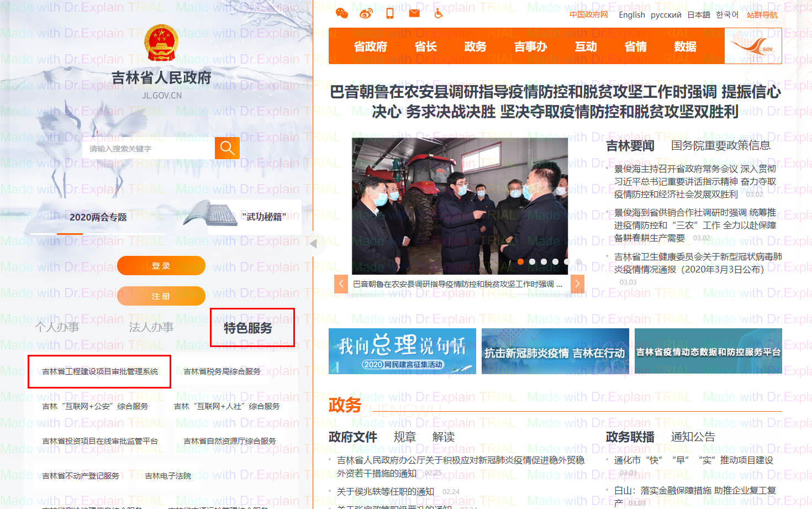812x509 pixels.
Task: Open 吉林"互联网+人社"综合服务 link
Action: 227,406
